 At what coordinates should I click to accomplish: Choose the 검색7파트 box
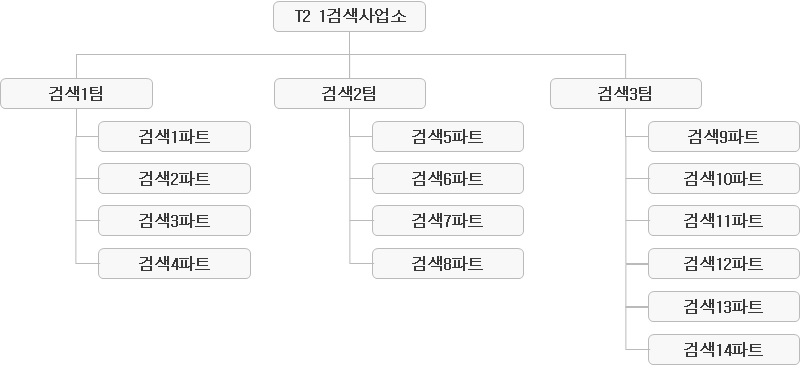pyautogui.click(x=448, y=220)
